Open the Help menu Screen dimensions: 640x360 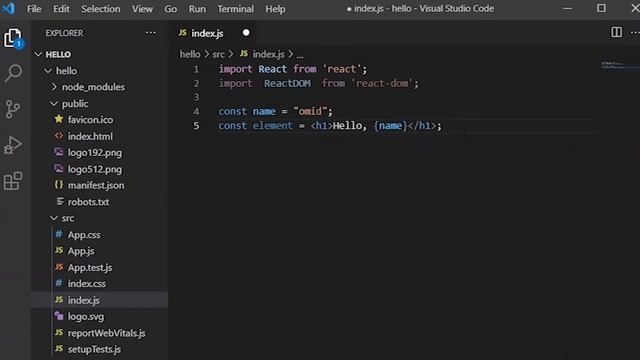click(x=276, y=9)
